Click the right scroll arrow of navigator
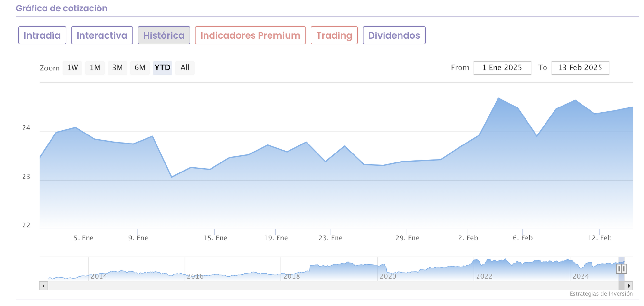The image size is (644, 306). (629, 286)
